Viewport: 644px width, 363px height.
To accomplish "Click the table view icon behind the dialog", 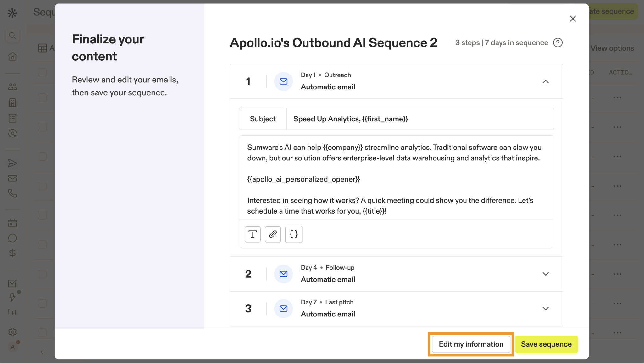I will (42, 48).
